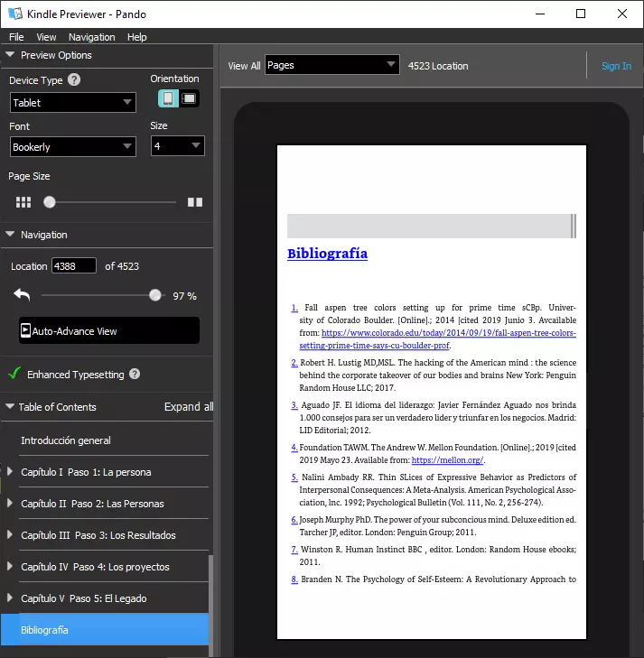Image resolution: width=644 pixels, height=658 pixels.
Task: Click reference number 6 link
Action: coord(294,520)
